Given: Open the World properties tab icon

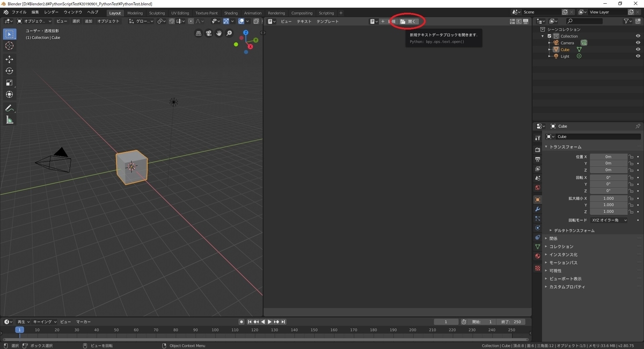Looking at the screenshot, I should (x=538, y=188).
